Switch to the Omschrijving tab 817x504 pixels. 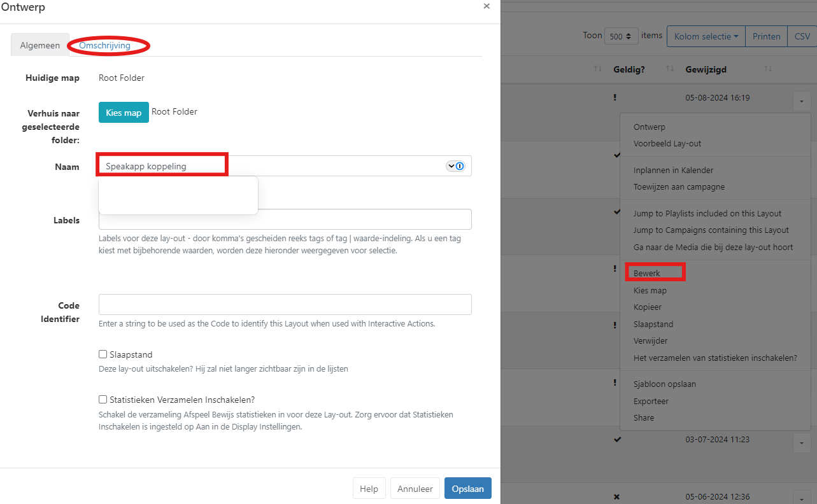(x=104, y=45)
